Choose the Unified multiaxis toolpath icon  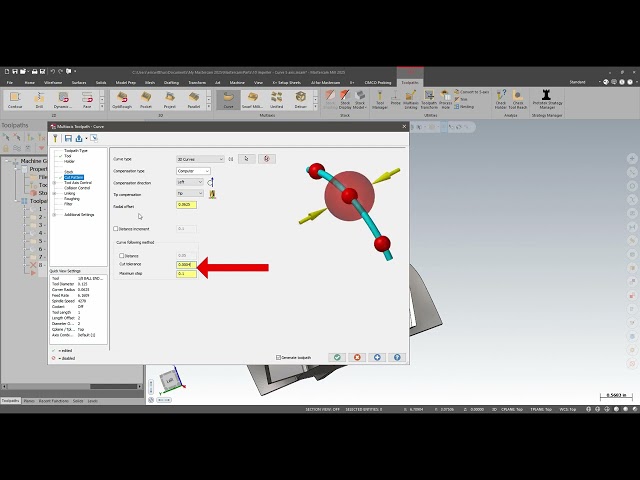tap(276, 100)
